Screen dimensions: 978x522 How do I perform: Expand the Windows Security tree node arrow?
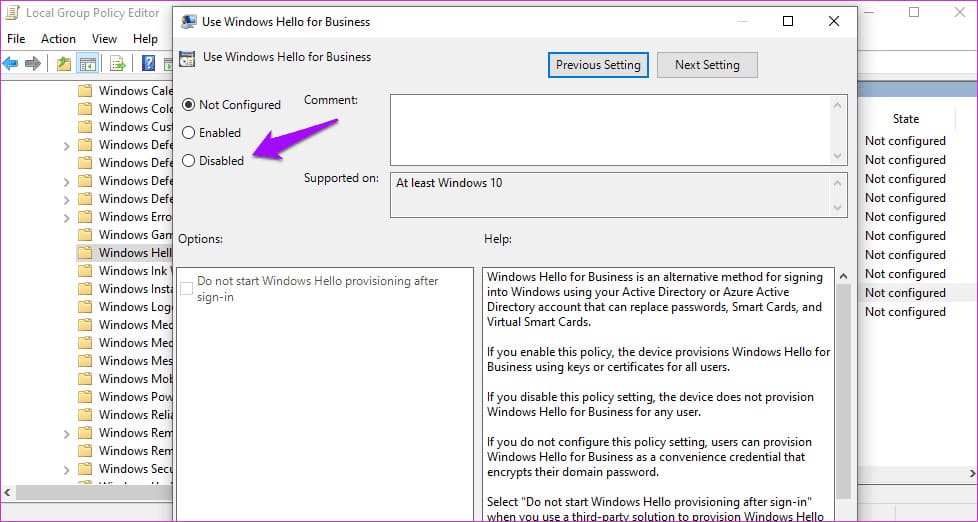pyautogui.click(x=66, y=469)
